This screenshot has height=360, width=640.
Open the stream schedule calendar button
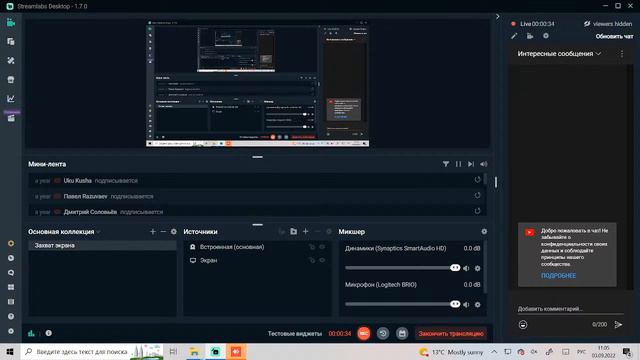pyautogui.click(x=402, y=333)
